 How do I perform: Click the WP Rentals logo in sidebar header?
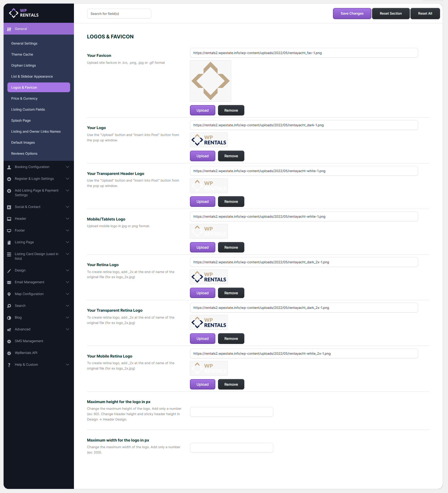pos(24,13)
